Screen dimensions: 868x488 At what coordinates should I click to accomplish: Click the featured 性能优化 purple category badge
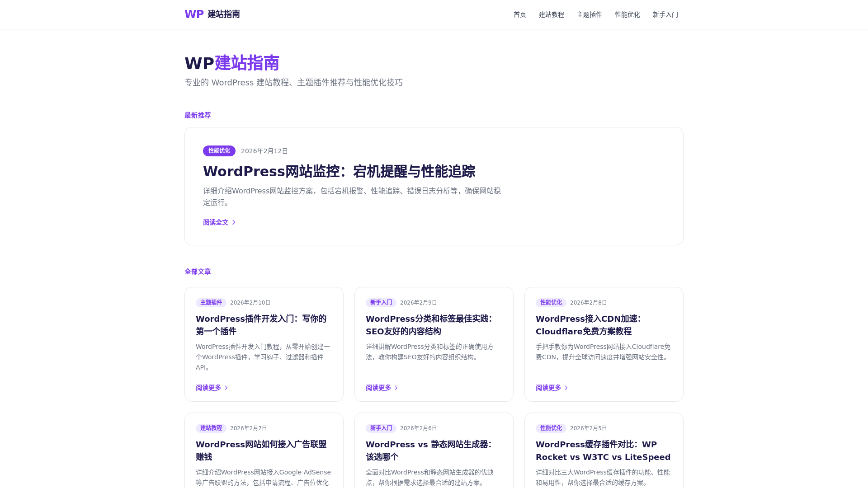click(219, 151)
